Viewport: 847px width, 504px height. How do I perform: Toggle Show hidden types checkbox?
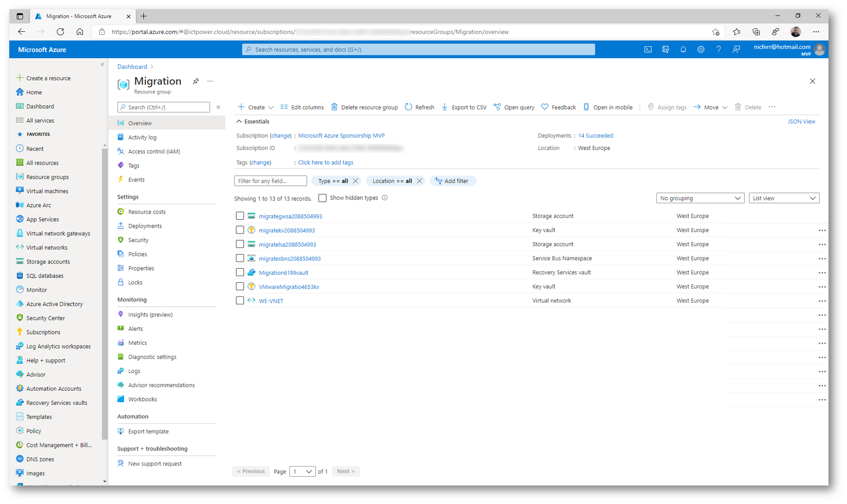(x=322, y=198)
